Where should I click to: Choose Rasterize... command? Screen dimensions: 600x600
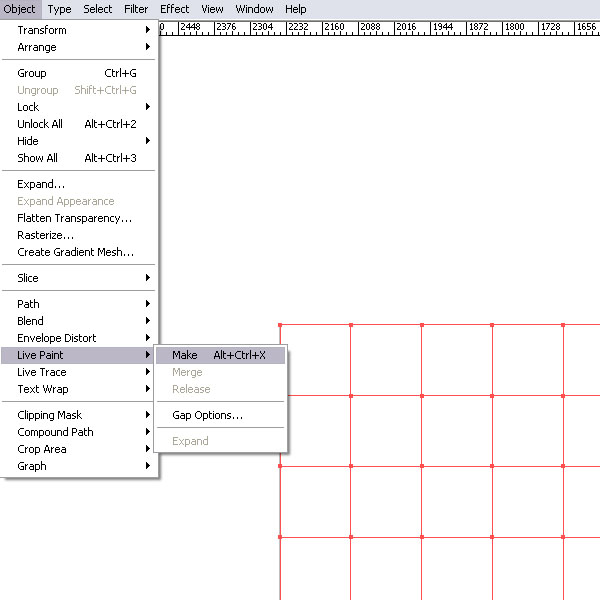(x=79, y=235)
